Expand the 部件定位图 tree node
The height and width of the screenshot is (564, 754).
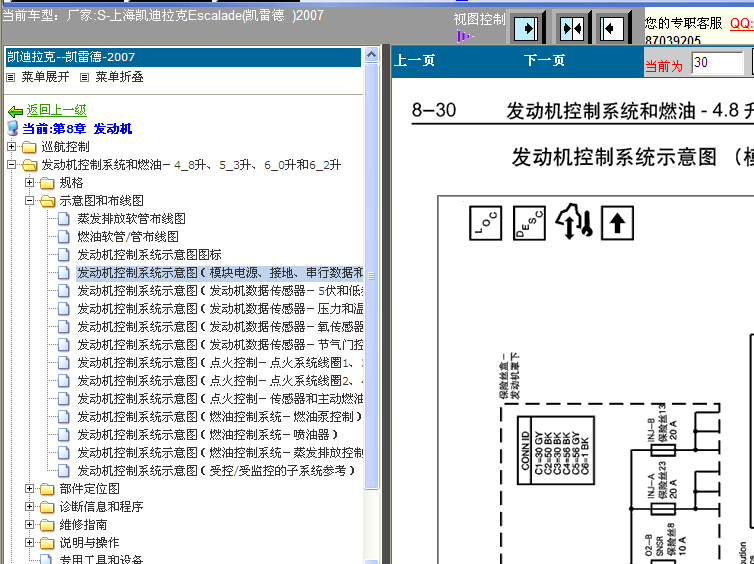click(29, 489)
